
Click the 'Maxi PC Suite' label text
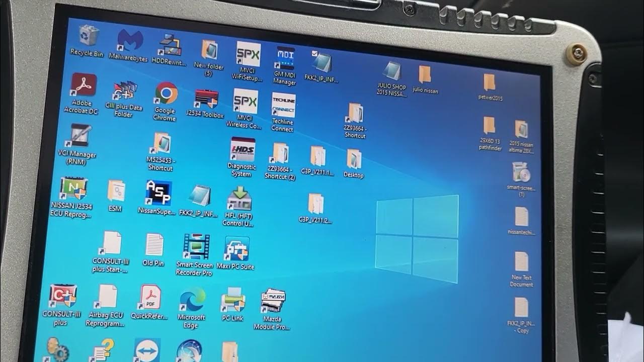[x=235, y=266]
